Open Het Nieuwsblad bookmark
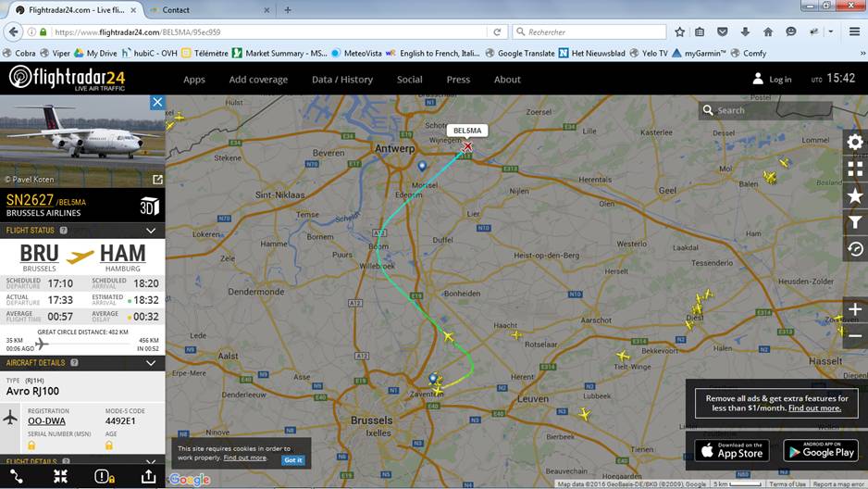The image size is (868, 489). pyautogui.click(x=592, y=53)
